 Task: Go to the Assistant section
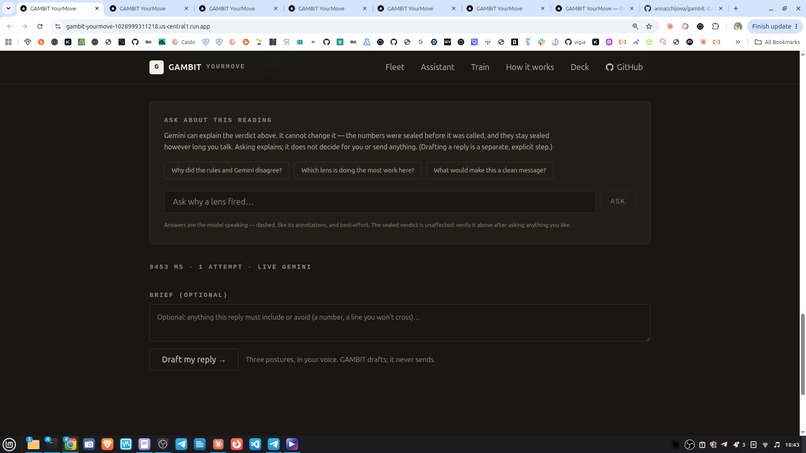click(x=437, y=67)
